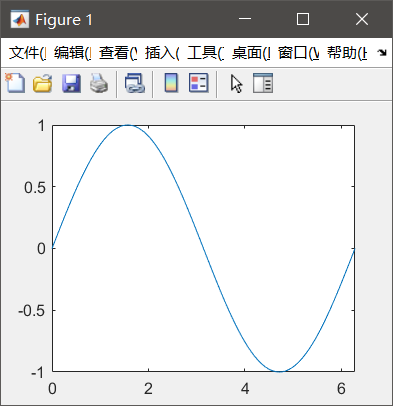393x406 pixels.
Task: Minimize the Figure 1 window
Action: [x=245, y=19]
